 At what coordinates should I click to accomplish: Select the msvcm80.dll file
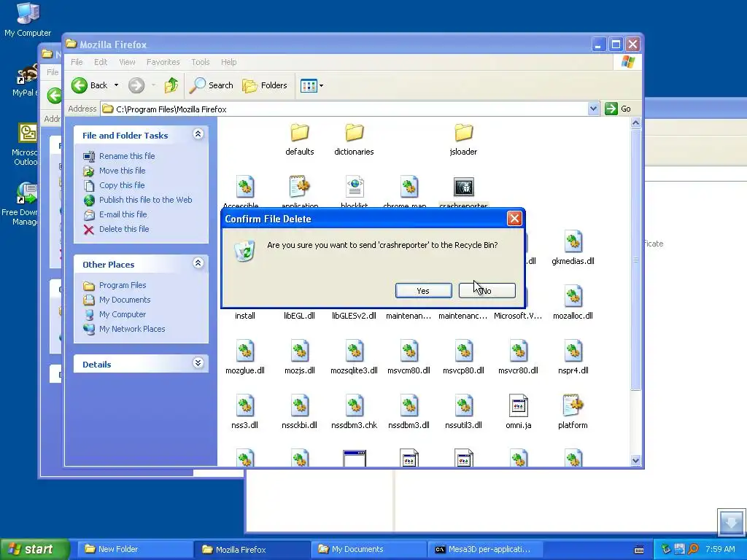409,357
